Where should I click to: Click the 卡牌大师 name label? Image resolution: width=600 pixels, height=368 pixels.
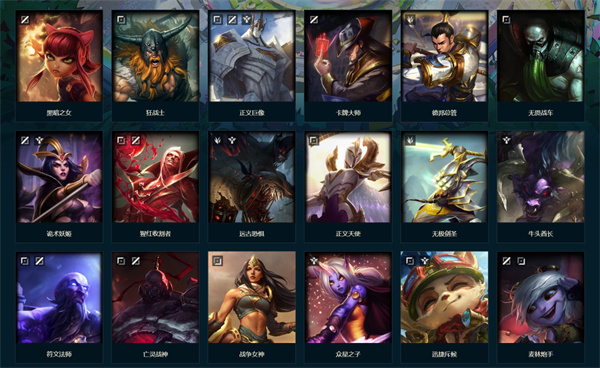[x=348, y=113]
